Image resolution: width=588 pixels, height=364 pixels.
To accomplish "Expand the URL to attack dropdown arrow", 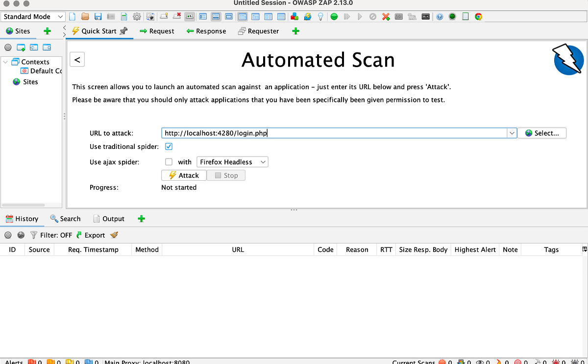I will pyautogui.click(x=512, y=133).
